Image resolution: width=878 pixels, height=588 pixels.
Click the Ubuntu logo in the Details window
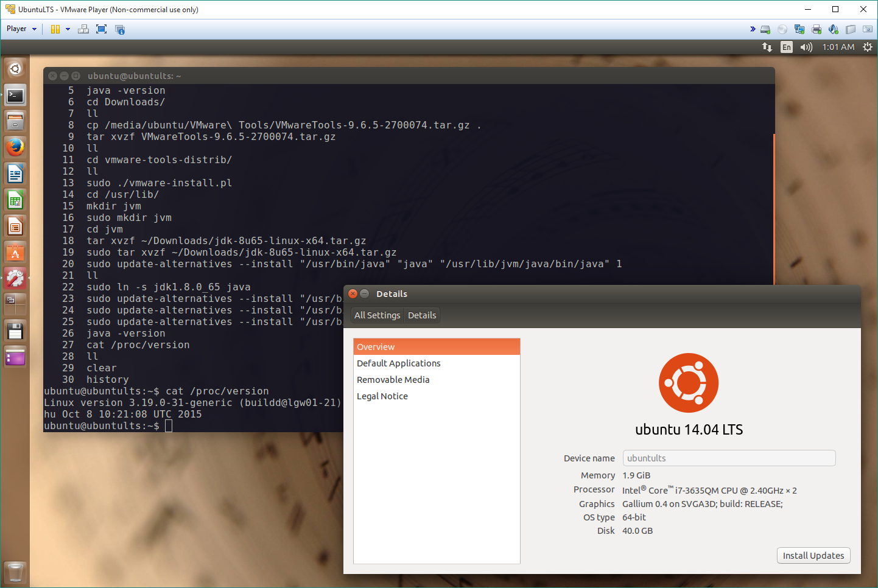[x=689, y=383]
